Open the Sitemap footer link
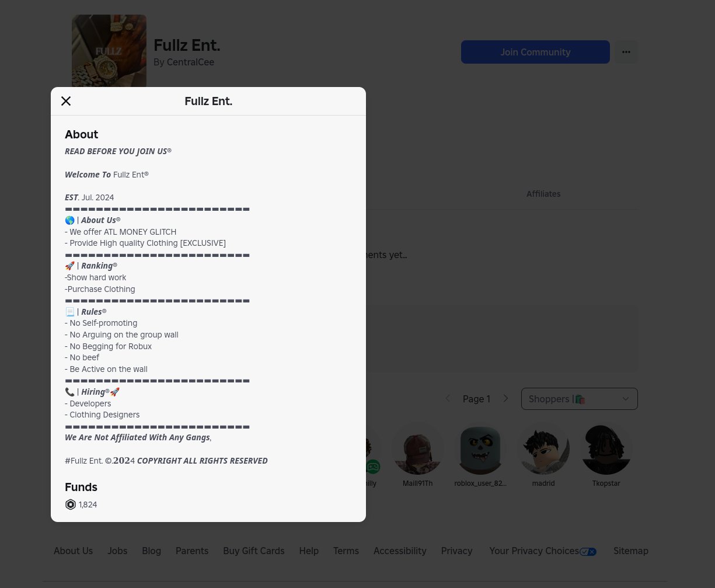The image size is (715, 588). (631, 551)
